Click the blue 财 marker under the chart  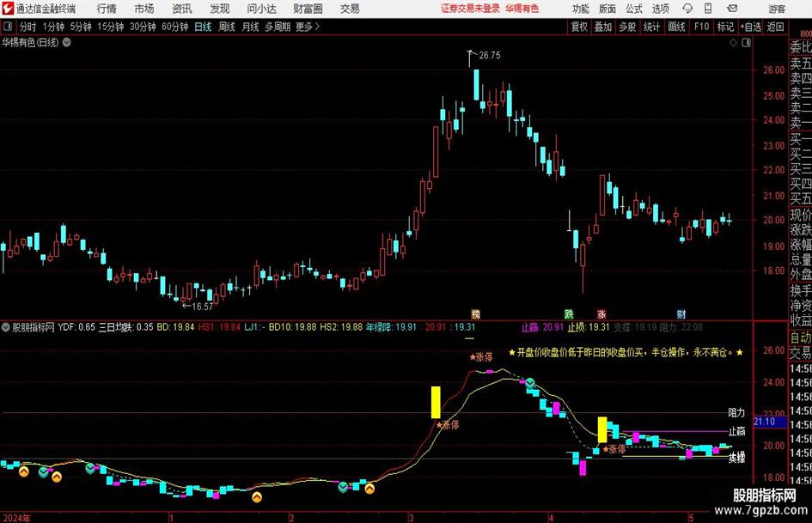click(681, 313)
